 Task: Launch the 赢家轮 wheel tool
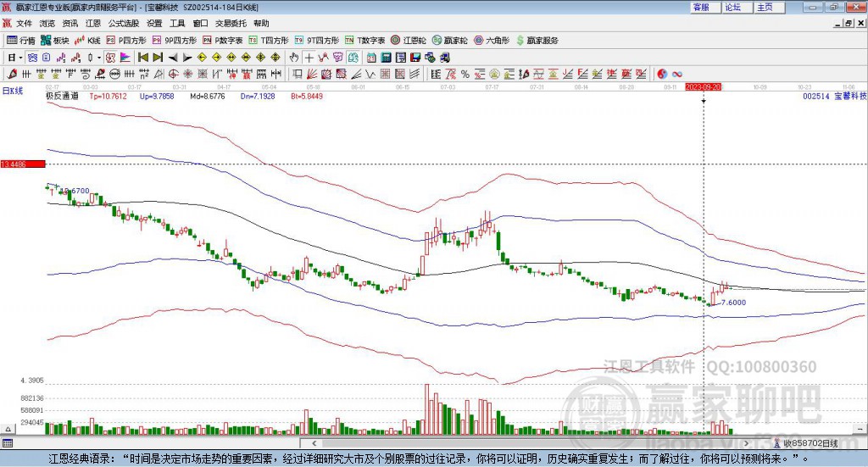tap(450, 41)
